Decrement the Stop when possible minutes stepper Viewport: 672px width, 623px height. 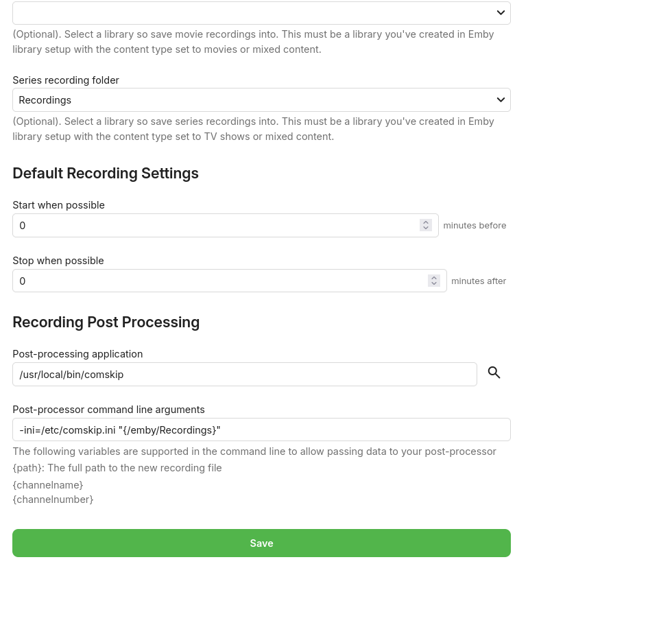tap(434, 283)
